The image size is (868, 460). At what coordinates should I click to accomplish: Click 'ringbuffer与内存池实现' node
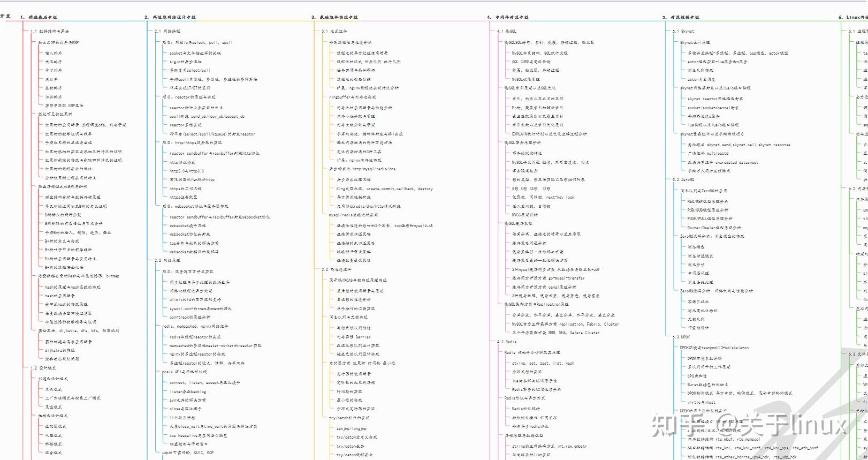click(x=353, y=97)
